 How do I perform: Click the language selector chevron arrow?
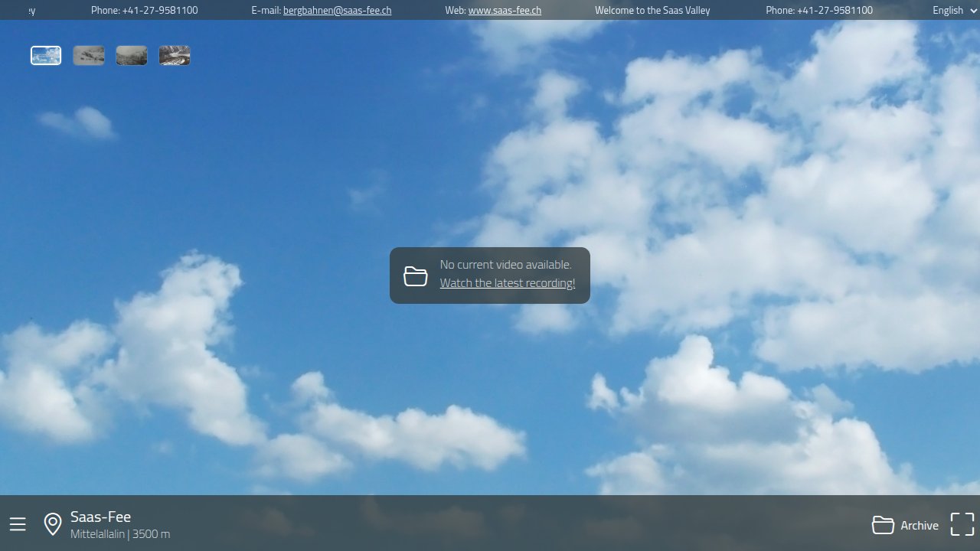pos(973,11)
